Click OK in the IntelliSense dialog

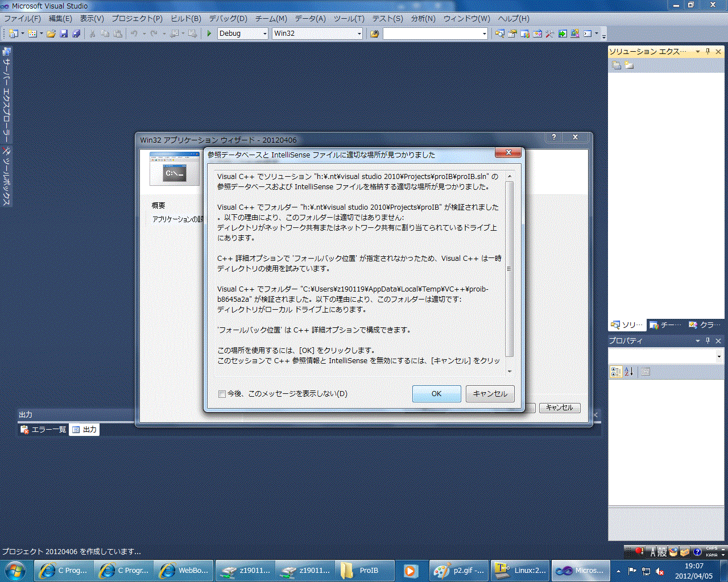click(x=436, y=394)
